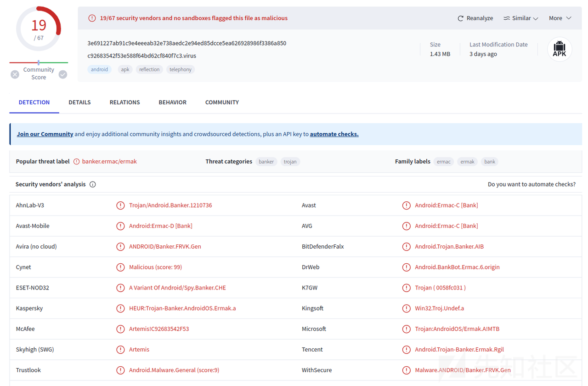This screenshot has width=588, height=386.
Task: Click the similarity icon left of Similar
Action: coord(507,18)
